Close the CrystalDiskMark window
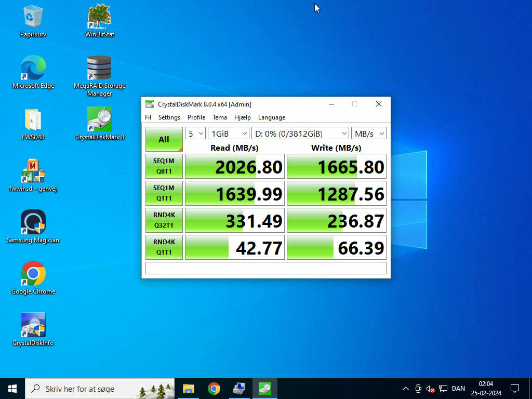The image size is (532, 399). 379,104
